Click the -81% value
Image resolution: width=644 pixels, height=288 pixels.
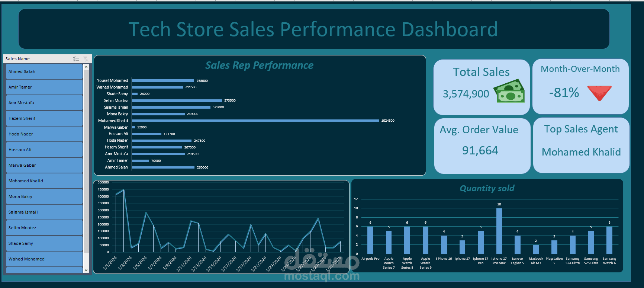tap(564, 93)
